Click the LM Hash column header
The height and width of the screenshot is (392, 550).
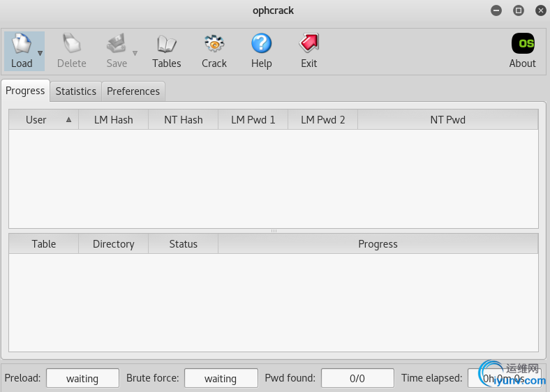tap(113, 120)
